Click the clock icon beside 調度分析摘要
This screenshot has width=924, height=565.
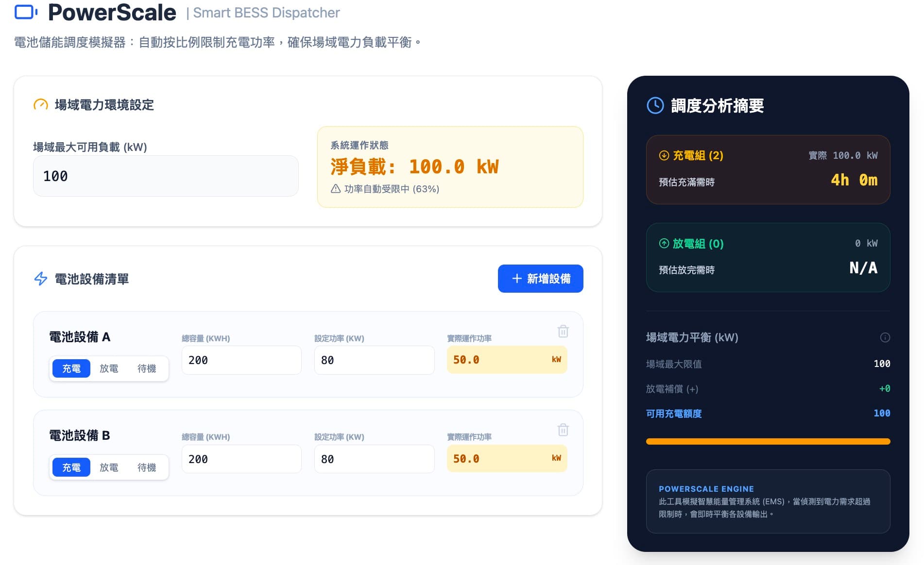pos(655,105)
